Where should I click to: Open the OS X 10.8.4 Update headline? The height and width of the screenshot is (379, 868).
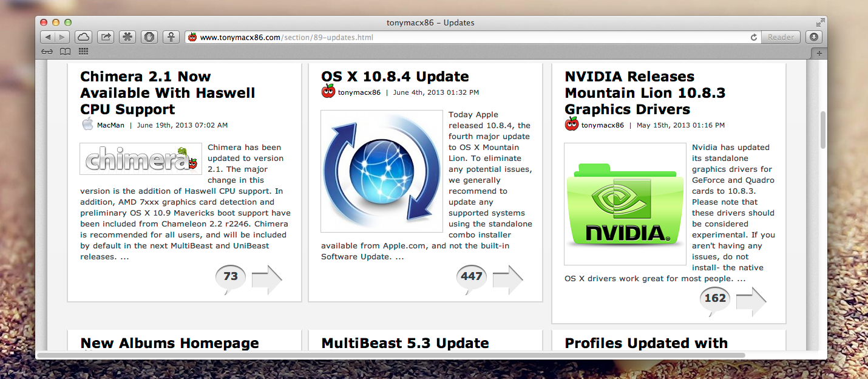[x=395, y=77]
